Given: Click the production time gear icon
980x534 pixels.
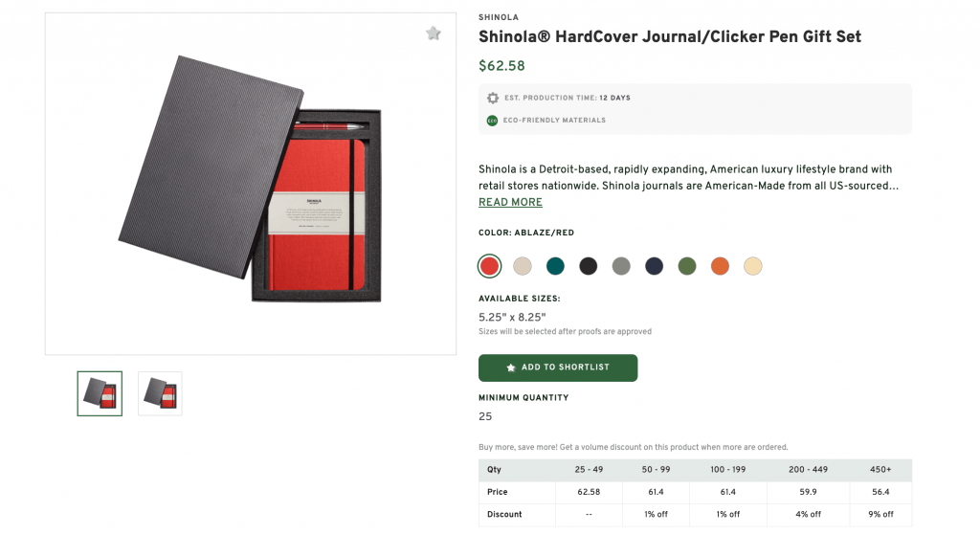Looking at the screenshot, I should (x=493, y=98).
